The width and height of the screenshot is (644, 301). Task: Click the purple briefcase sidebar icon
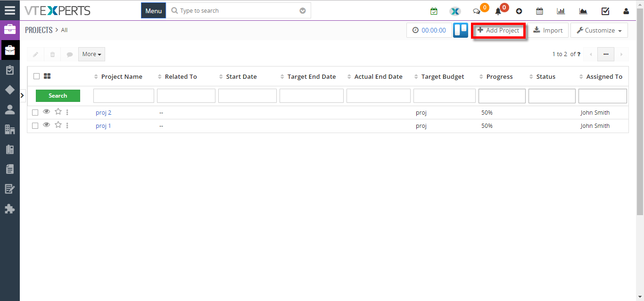click(10, 30)
